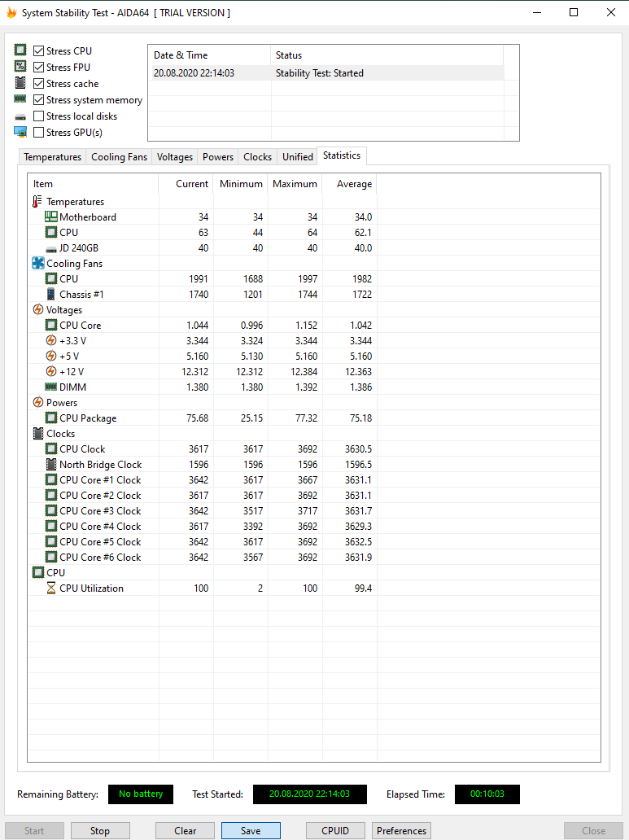Viewport: 629px width, 840px height.
Task: Click the AIDA64 flame icon in title bar
Action: point(11,12)
